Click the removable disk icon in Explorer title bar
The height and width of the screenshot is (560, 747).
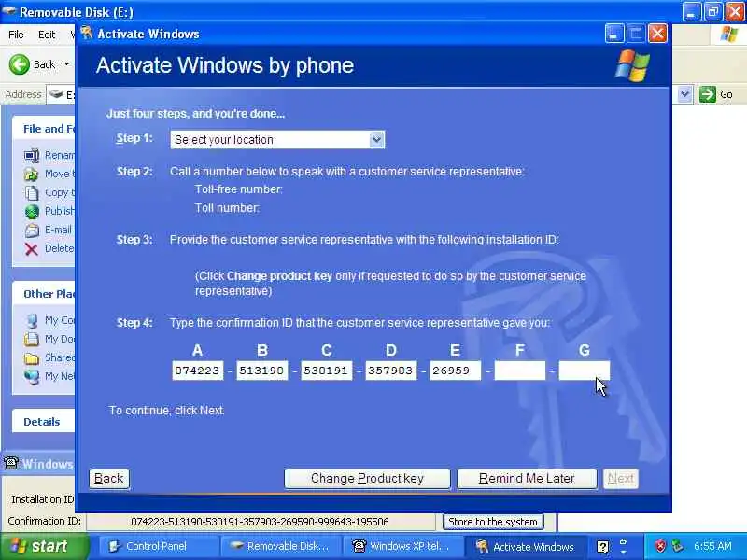point(8,11)
